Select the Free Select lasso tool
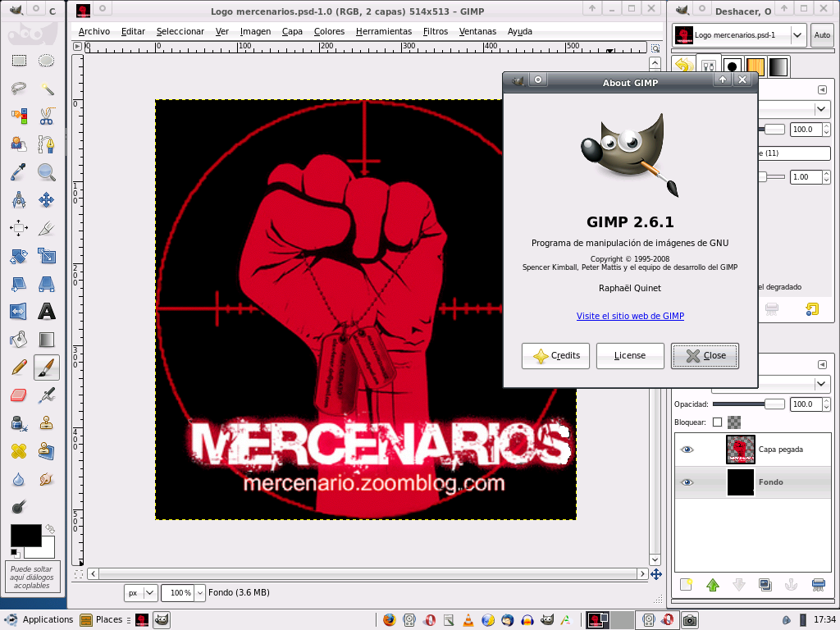The width and height of the screenshot is (840, 630). click(x=19, y=89)
